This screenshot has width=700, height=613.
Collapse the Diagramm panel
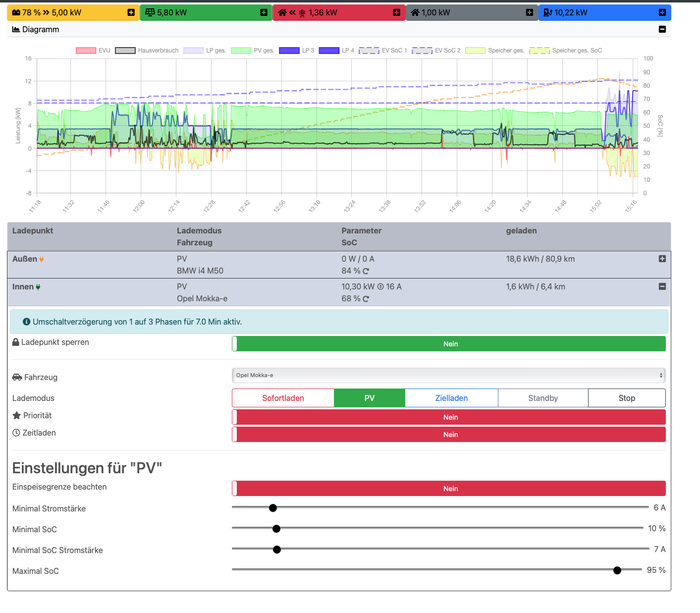(x=662, y=29)
